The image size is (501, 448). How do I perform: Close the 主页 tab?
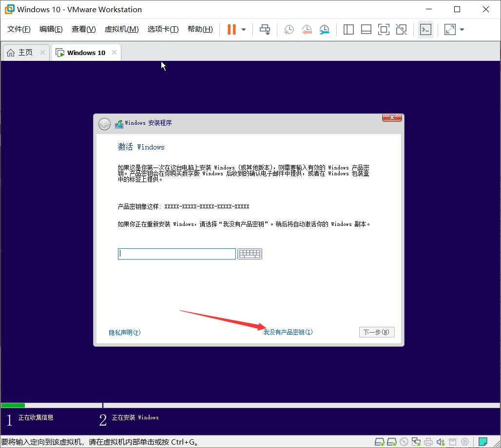(x=42, y=53)
